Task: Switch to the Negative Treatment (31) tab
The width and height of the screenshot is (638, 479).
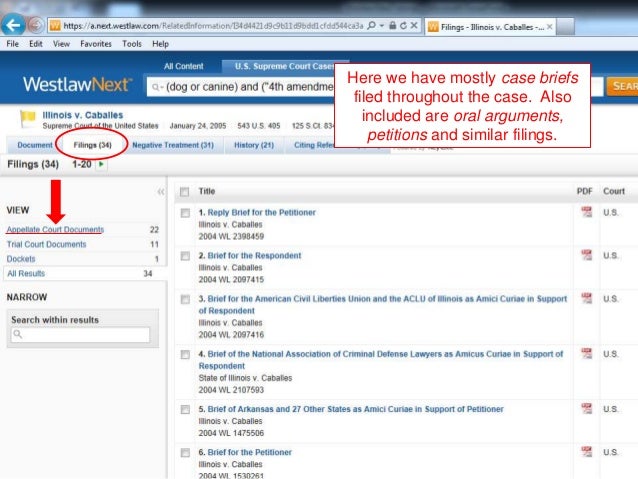Action: click(x=173, y=145)
